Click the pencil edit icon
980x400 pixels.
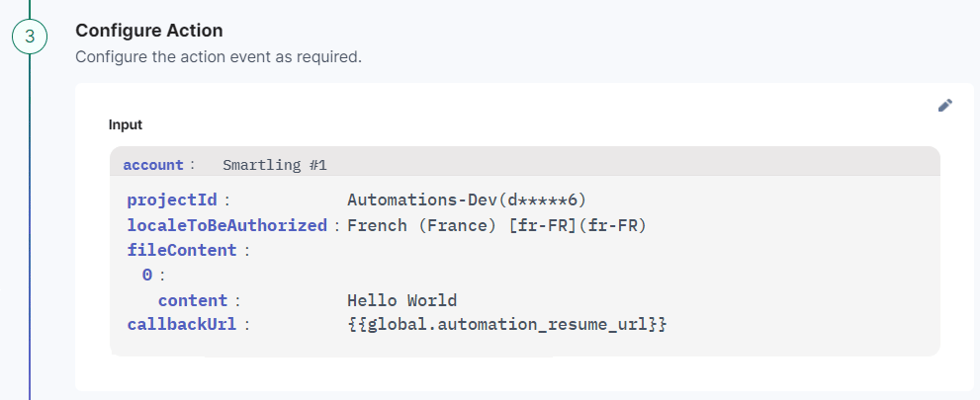pyautogui.click(x=945, y=105)
